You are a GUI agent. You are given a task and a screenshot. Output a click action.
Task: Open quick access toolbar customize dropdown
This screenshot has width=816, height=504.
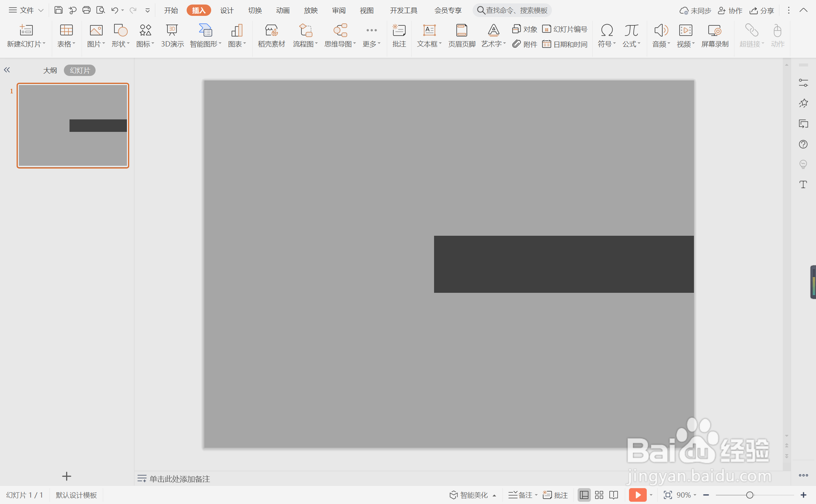(147, 10)
